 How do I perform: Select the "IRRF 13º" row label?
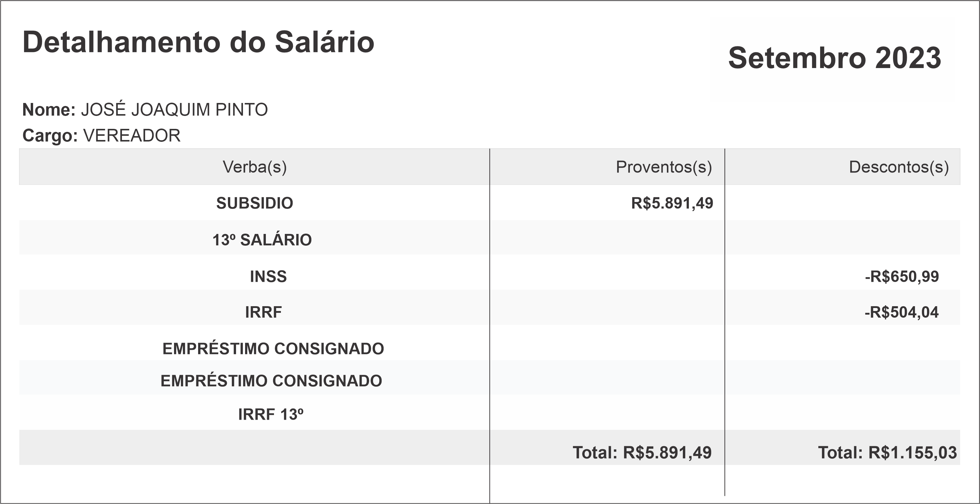(x=271, y=415)
